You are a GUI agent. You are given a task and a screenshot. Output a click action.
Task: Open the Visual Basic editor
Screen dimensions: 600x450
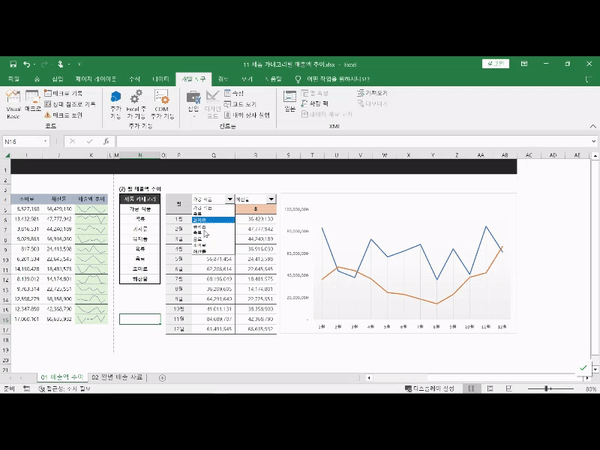click(13, 103)
